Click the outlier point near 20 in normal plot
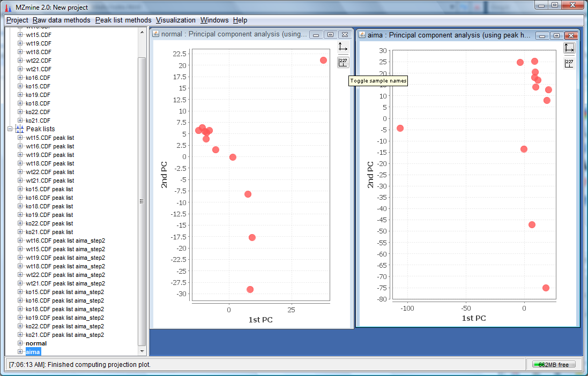The height and width of the screenshot is (376, 588). click(x=323, y=61)
